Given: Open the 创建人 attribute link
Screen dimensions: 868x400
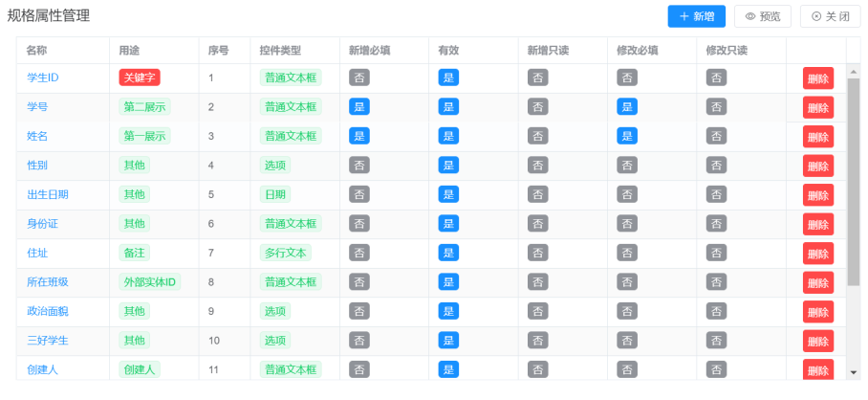Looking at the screenshot, I should [43, 369].
